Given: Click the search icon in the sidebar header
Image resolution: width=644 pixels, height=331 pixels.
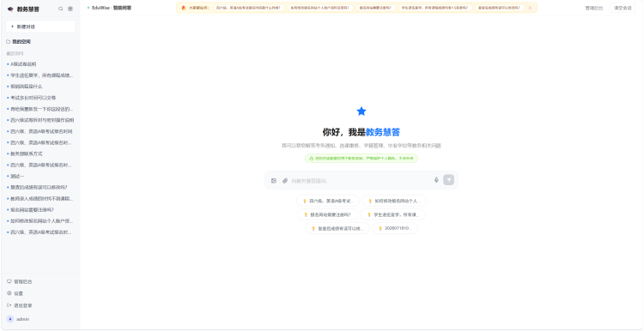Looking at the screenshot, I should pyautogui.click(x=61, y=9).
